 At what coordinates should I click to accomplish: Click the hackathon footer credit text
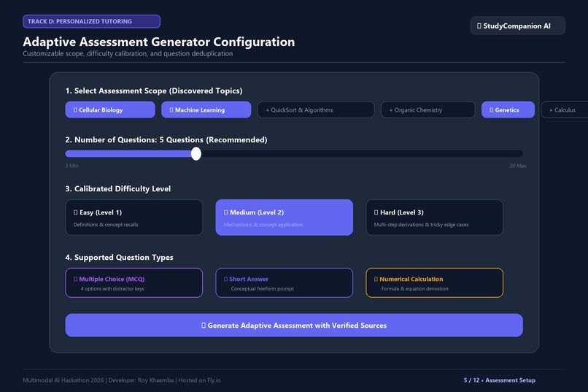tap(122, 380)
